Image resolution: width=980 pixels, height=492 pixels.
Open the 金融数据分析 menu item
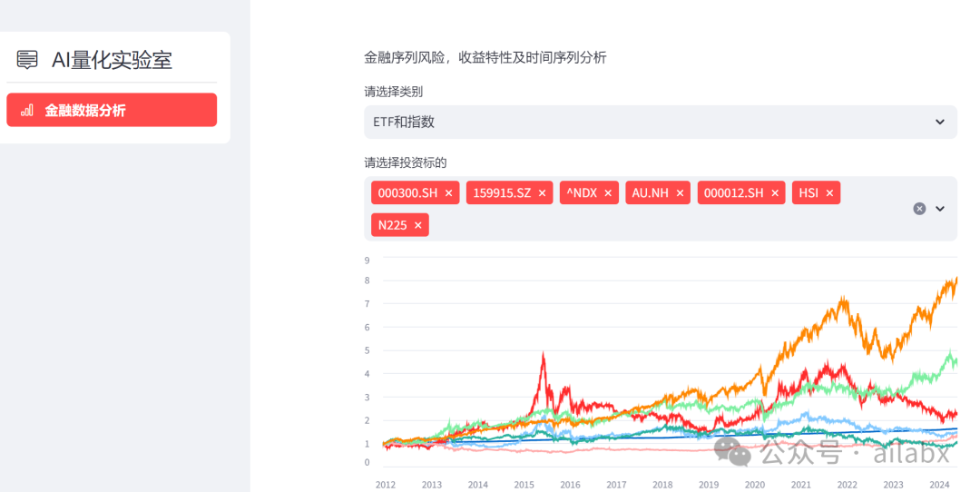(x=112, y=110)
